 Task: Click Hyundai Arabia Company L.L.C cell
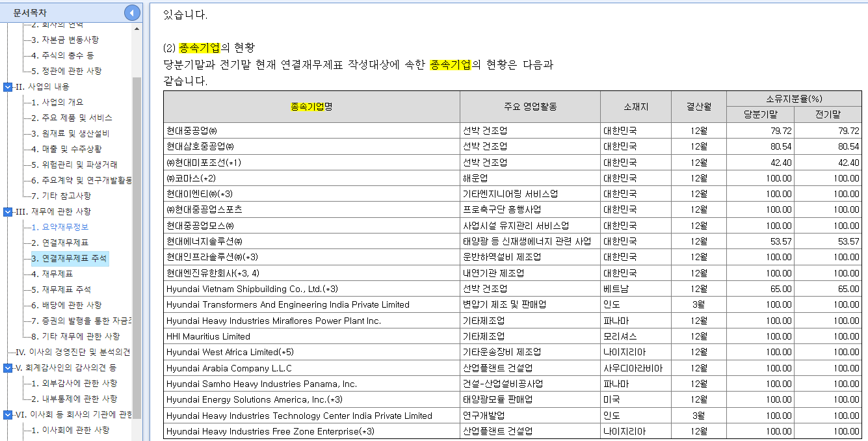(x=311, y=368)
